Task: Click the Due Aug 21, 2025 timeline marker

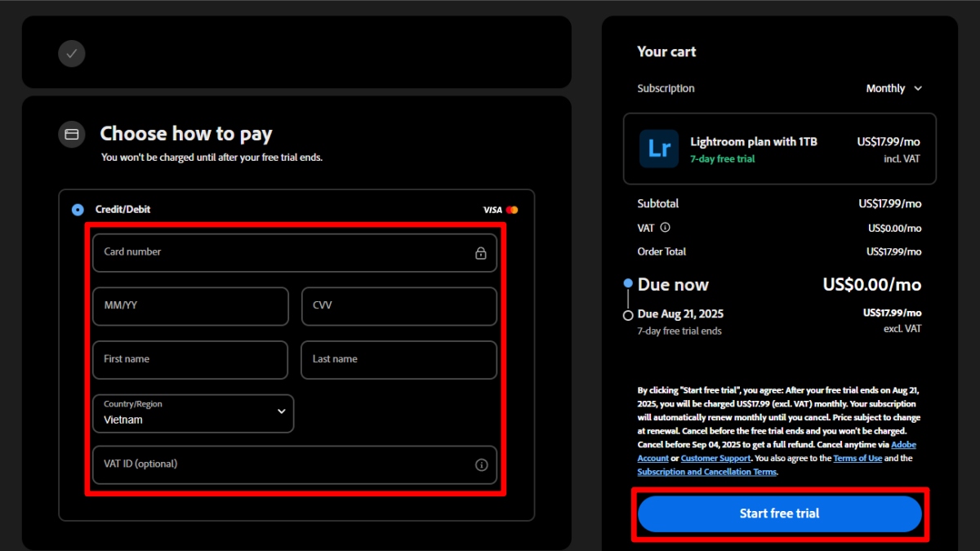Action: point(628,315)
